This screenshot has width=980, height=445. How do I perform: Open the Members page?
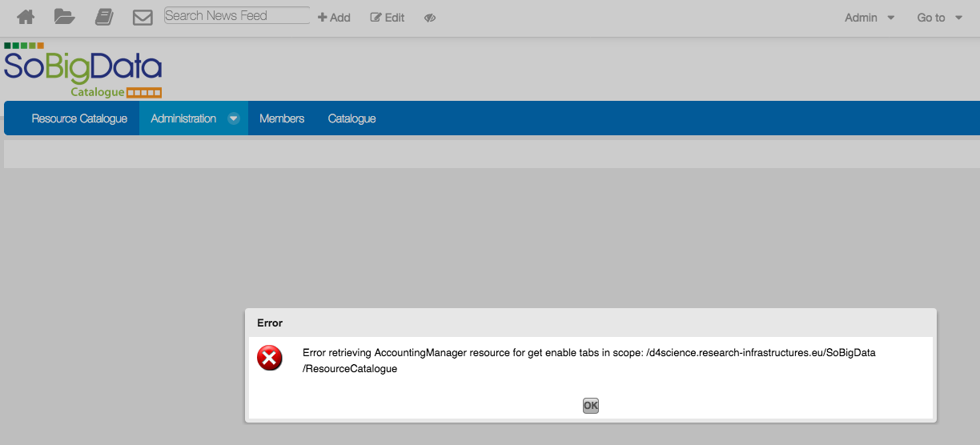click(282, 118)
